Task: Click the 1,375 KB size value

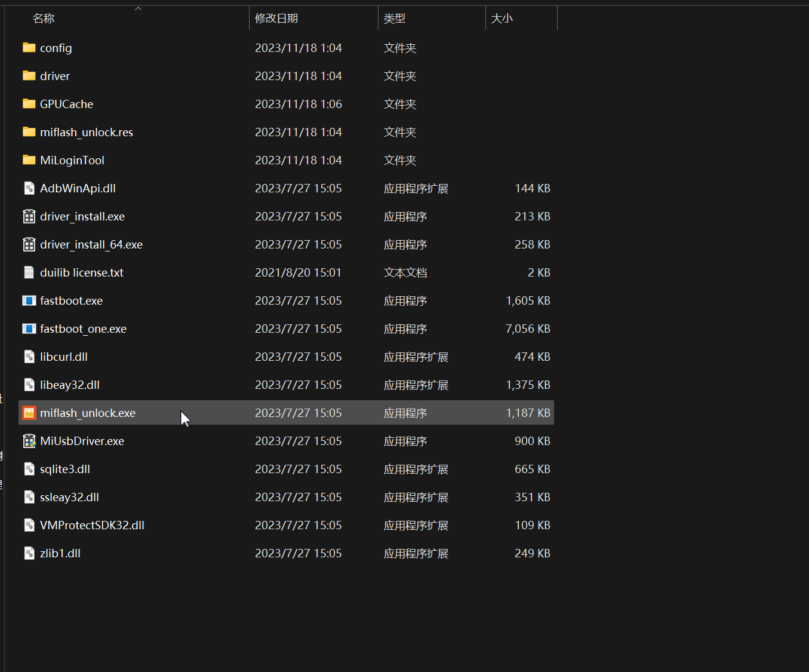Action: pyautogui.click(x=528, y=385)
